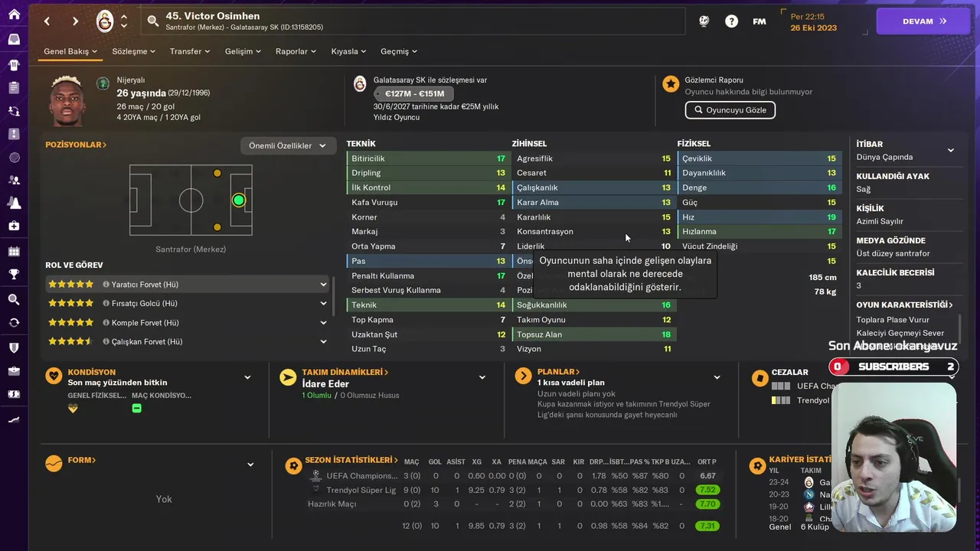Click the world globe icon in the top bar

click(704, 21)
